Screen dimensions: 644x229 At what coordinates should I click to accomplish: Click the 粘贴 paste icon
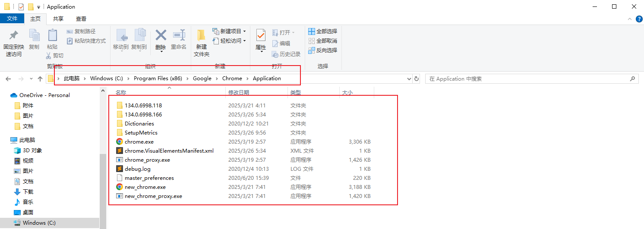(52, 35)
